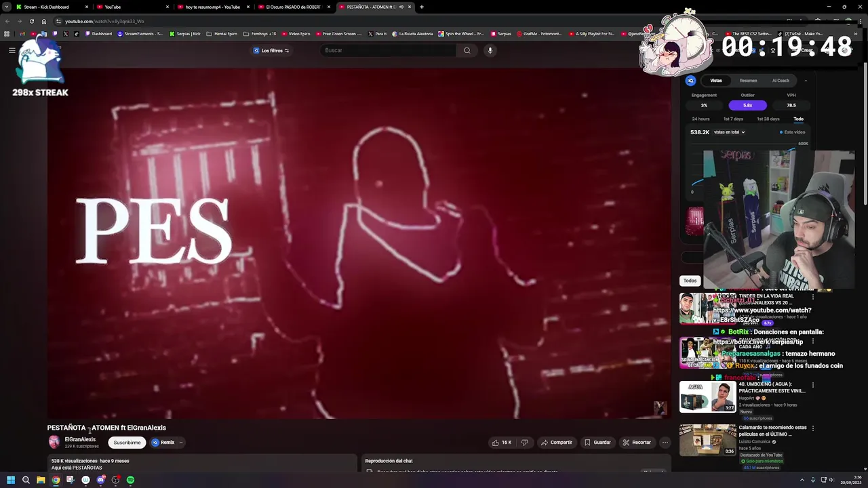Open the tab search chevron at top-left

coord(7,7)
